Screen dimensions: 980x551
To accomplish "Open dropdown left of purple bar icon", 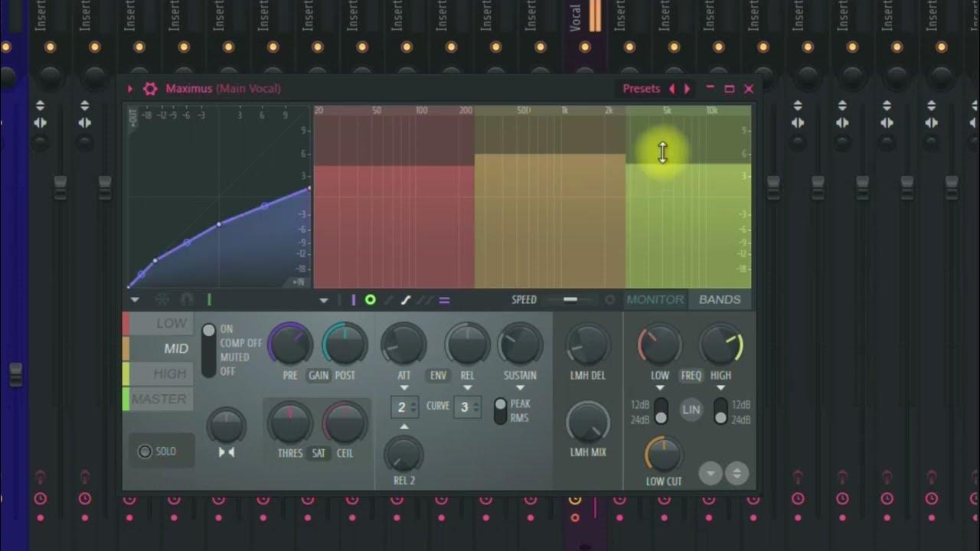I will pyautogui.click(x=323, y=300).
